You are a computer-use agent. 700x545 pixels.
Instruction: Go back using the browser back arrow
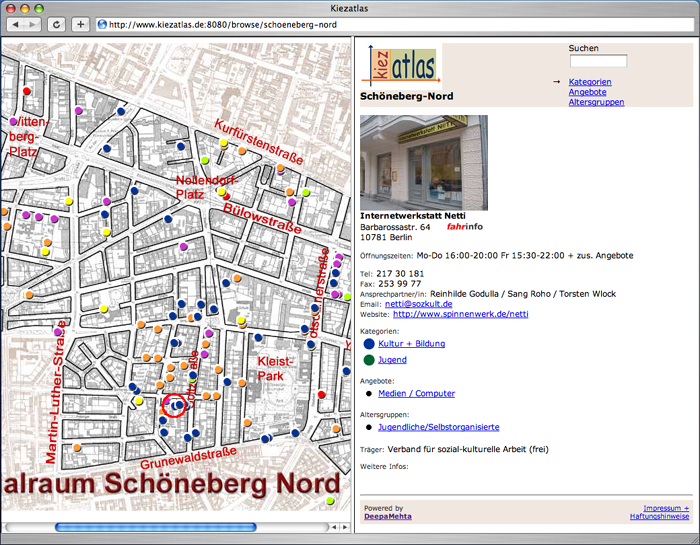pos(16,25)
